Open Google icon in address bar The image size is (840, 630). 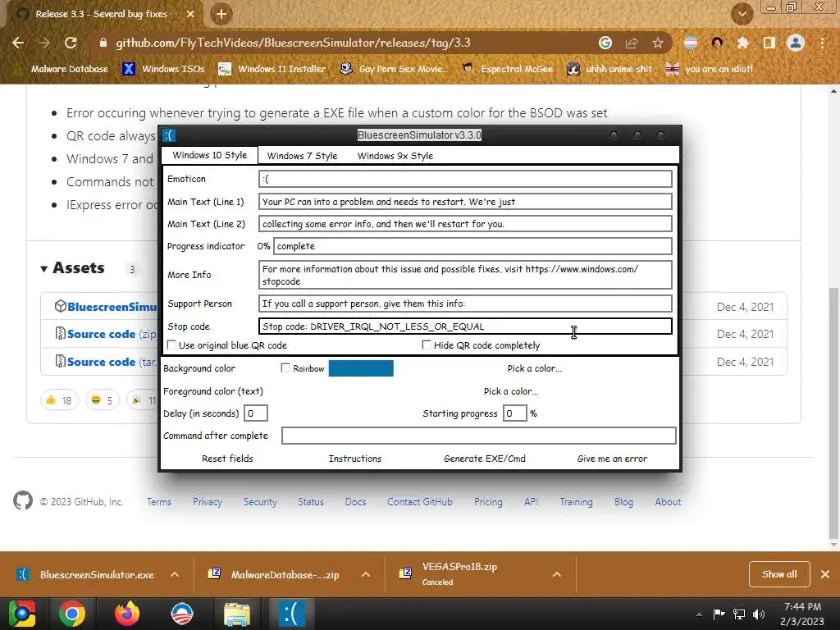(605, 43)
